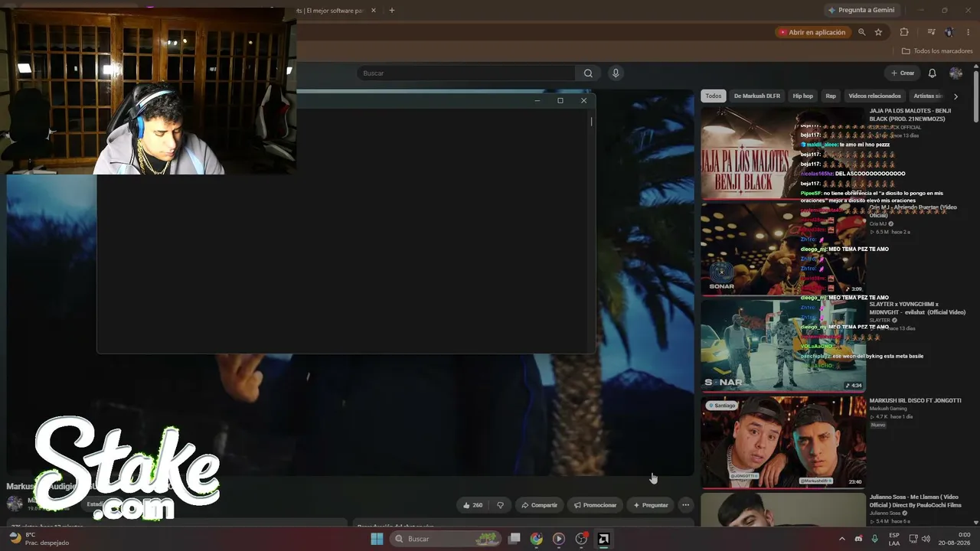The width and height of the screenshot is (980, 551).
Task: Open the Chrome profile avatar
Action: 949,32
